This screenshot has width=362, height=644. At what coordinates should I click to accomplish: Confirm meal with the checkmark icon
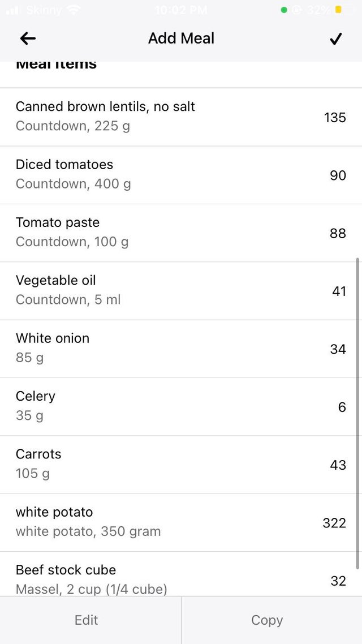point(335,38)
